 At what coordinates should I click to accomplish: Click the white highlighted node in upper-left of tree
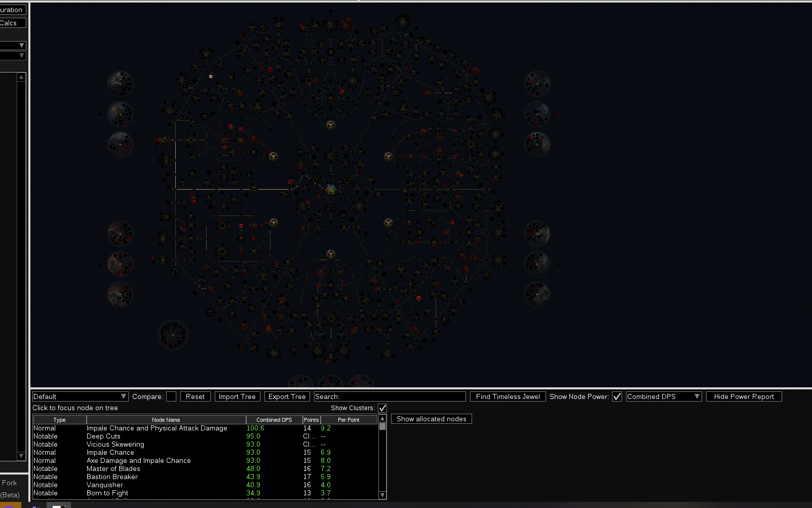[x=211, y=77]
